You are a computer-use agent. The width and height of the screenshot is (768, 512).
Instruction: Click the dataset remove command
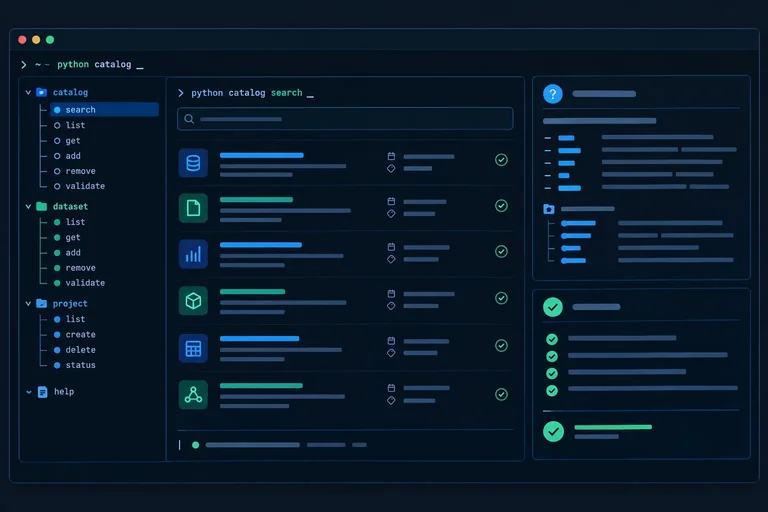(80, 268)
